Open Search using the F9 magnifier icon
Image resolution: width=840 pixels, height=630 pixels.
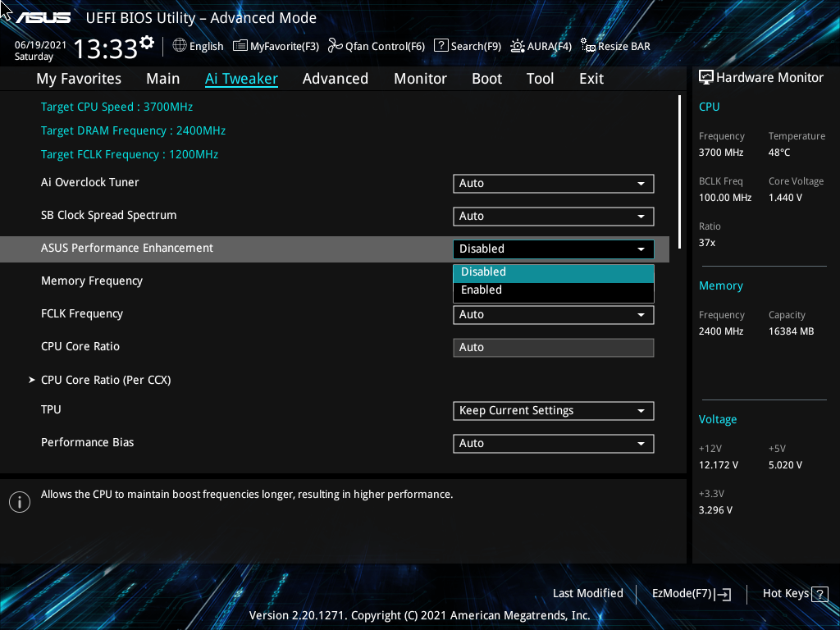pyautogui.click(x=441, y=46)
